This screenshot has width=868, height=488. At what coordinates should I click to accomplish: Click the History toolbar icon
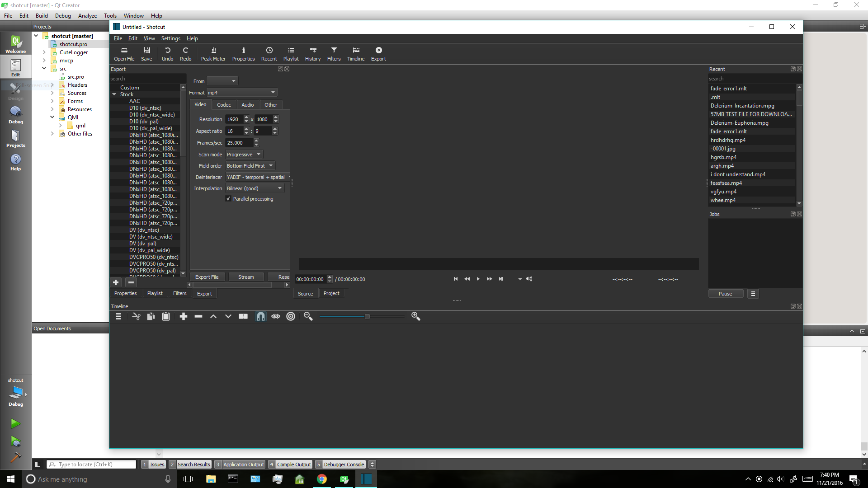(312, 54)
